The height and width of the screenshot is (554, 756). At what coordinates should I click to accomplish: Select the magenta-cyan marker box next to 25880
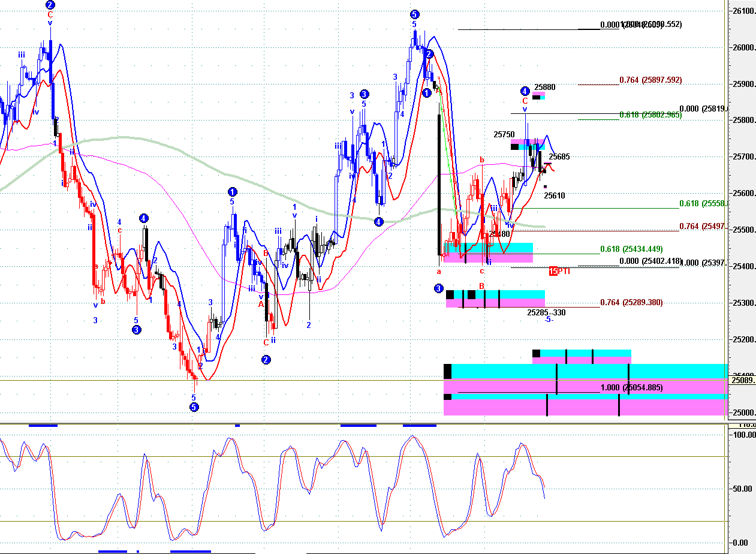(x=539, y=96)
